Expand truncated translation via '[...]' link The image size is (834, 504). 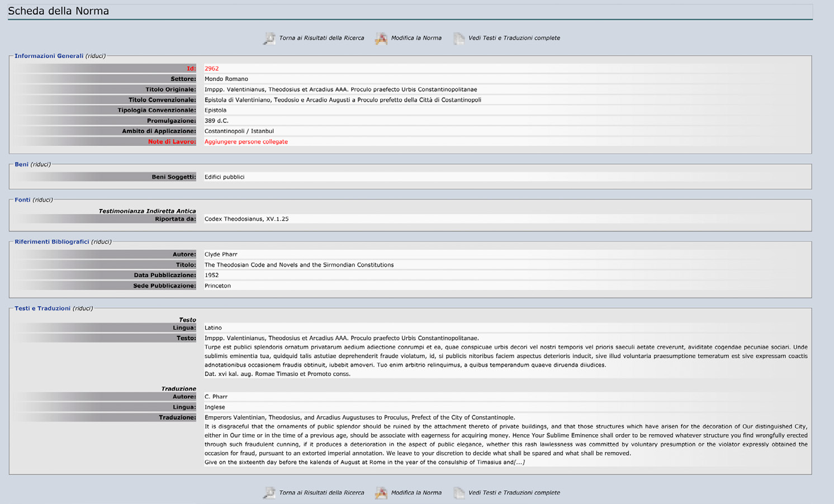coord(519,462)
